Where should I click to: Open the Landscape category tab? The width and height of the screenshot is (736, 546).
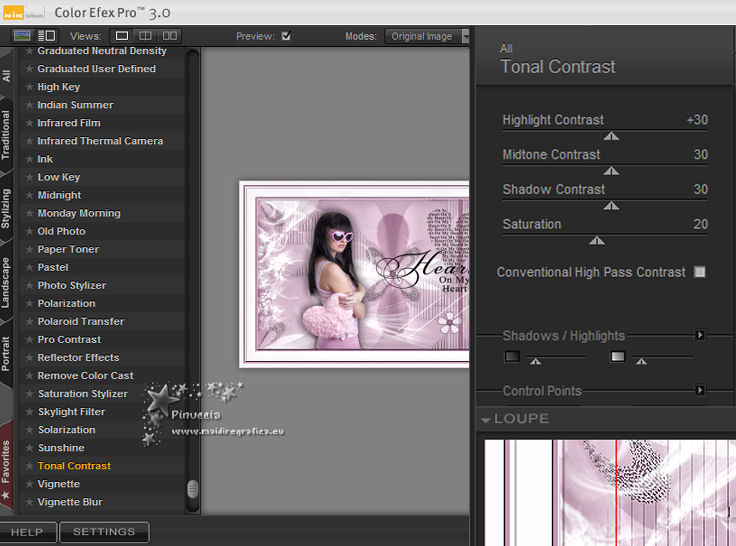6,283
